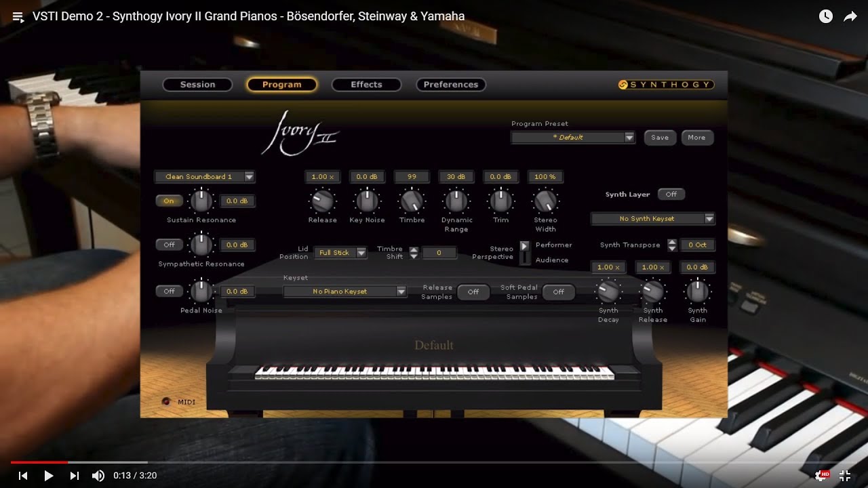Image resolution: width=868 pixels, height=488 pixels.
Task: Open the Effects tab
Action: point(366,85)
